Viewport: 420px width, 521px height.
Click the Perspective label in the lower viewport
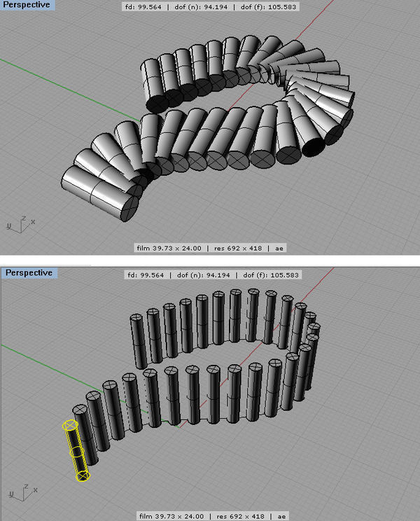click(x=27, y=272)
